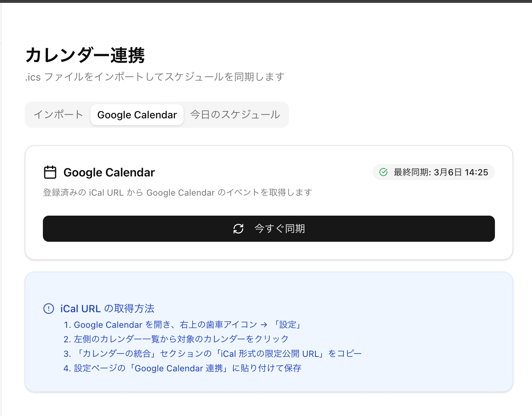Switch to the インポート tab
Screen dimensions: 532x416
[x=58, y=115]
